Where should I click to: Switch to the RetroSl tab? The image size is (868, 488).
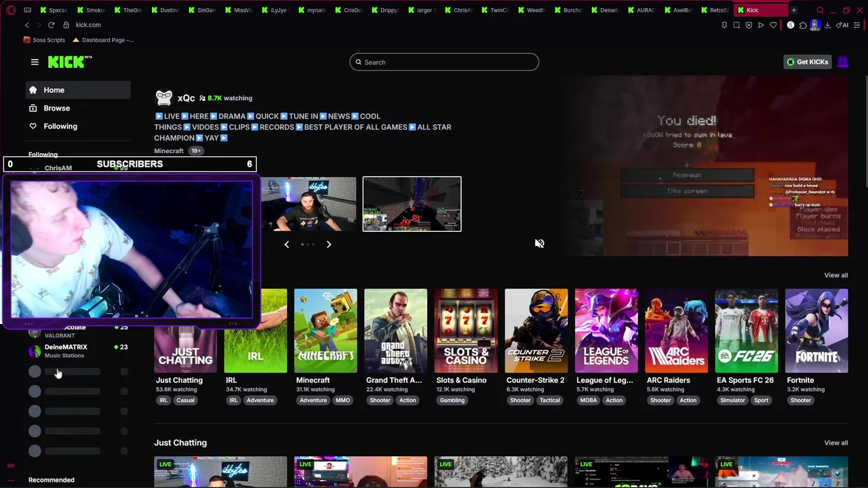(x=714, y=10)
